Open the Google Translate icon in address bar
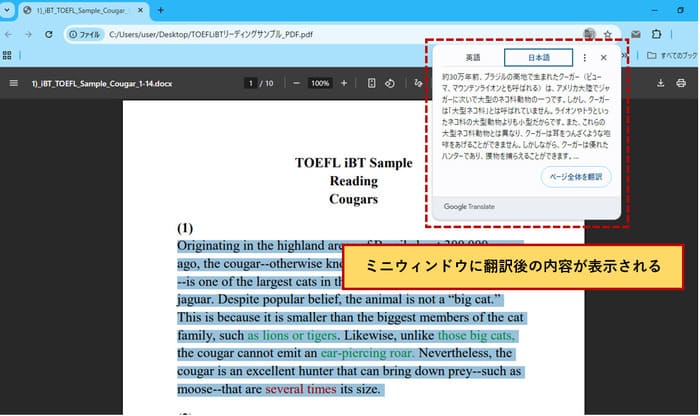The width and height of the screenshot is (700, 416). click(x=590, y=33)
